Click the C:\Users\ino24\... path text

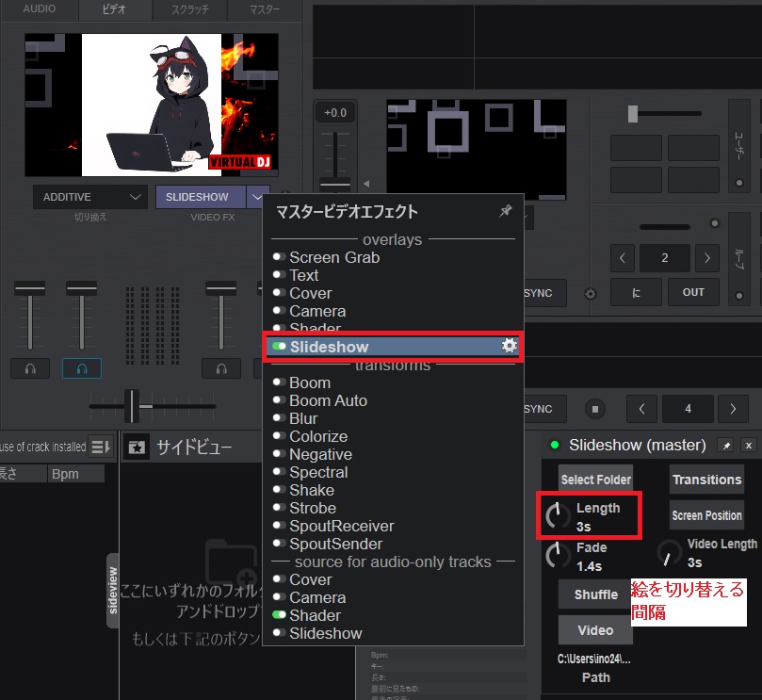pos(593,659)
